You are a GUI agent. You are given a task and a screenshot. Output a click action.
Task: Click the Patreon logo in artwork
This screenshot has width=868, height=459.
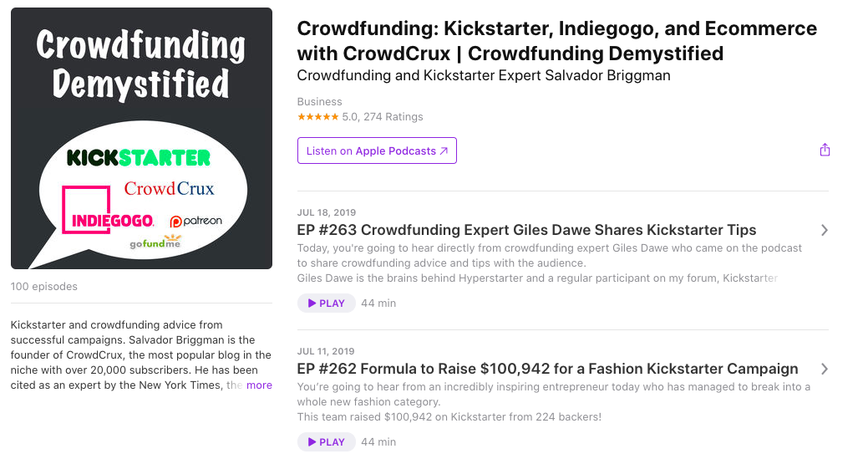(x=196, y=222)
